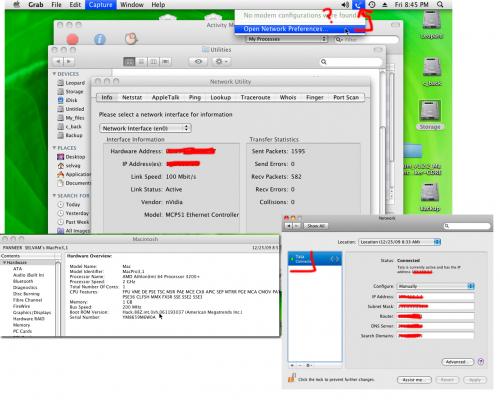Click Filter search field in Activity Monitor
The image size is (500, 400).
click(366, 39)
